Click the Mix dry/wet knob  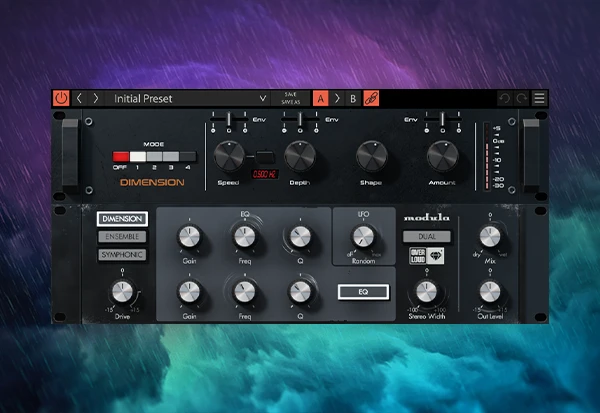click(x=490, y=236)
